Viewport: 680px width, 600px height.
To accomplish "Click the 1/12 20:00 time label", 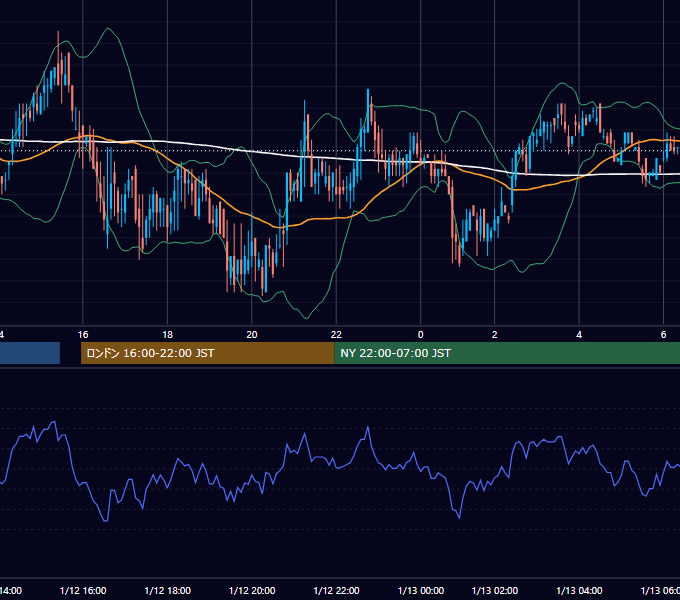I will [x=252, y=590].
